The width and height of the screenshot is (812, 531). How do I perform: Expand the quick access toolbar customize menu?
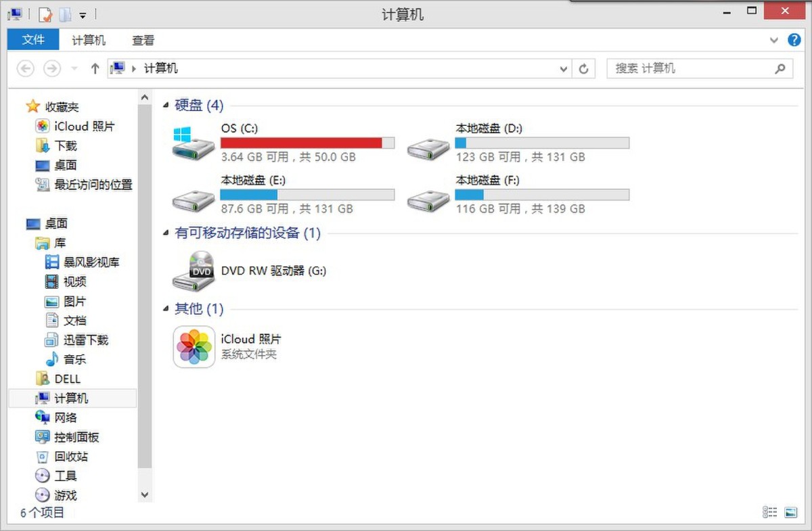click(82, 14)
